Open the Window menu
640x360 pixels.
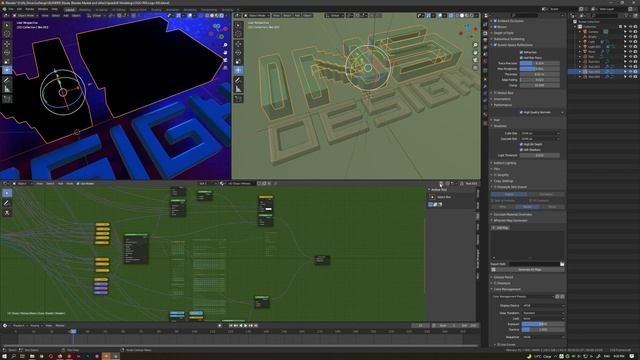pyautogui.click(x=43, y=9)
